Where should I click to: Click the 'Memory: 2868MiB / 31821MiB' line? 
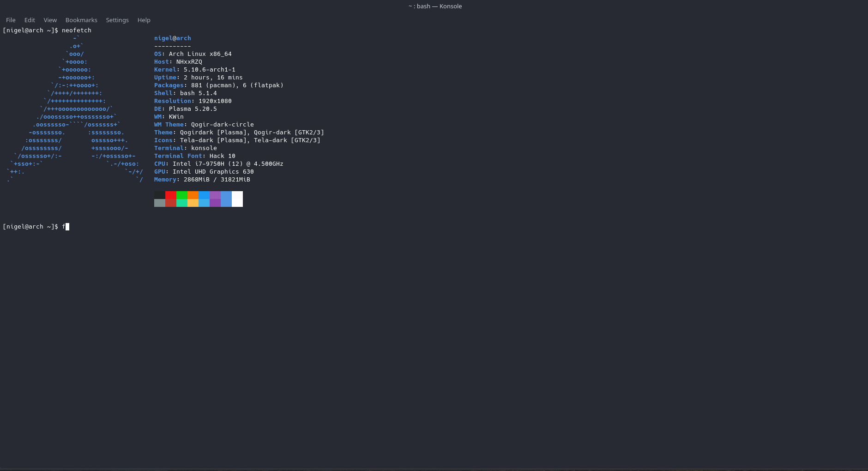pos(202,180)
